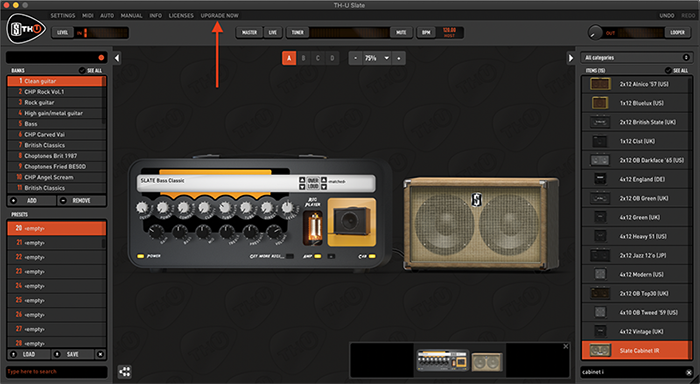
Task: Adjust the output level knob
Action: pyautogui.click(x=595, y=33)
